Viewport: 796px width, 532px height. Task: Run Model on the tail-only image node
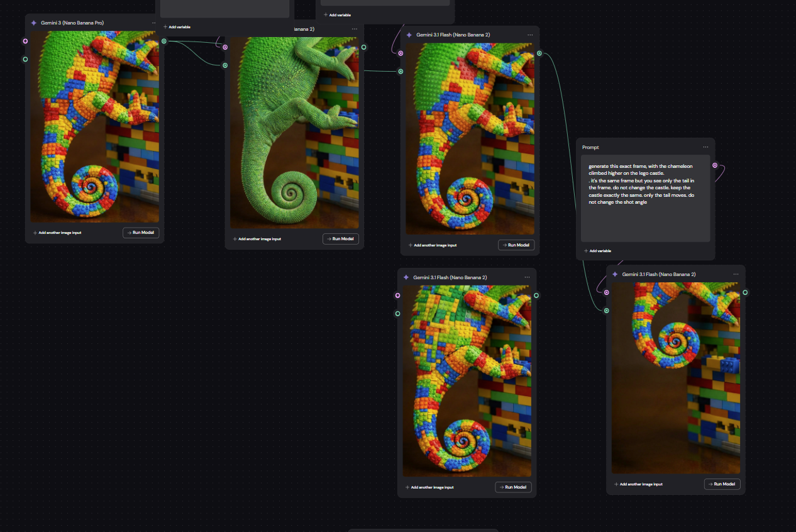(722, 484)
